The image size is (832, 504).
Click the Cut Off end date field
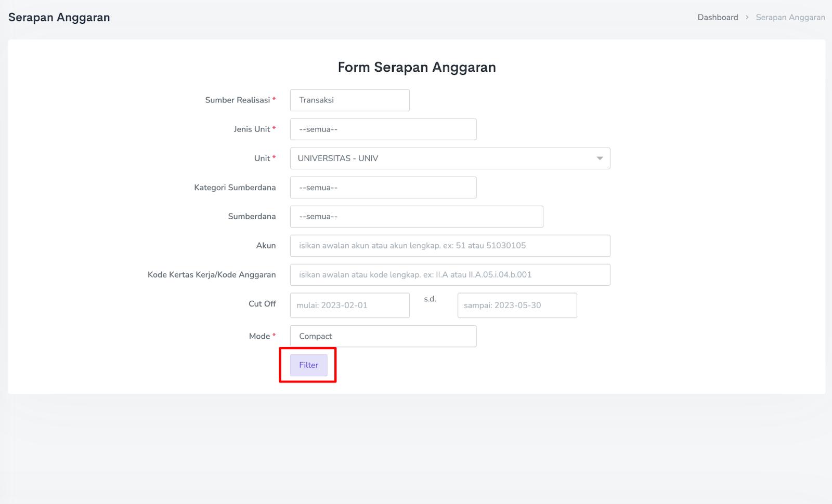point(517,306)
